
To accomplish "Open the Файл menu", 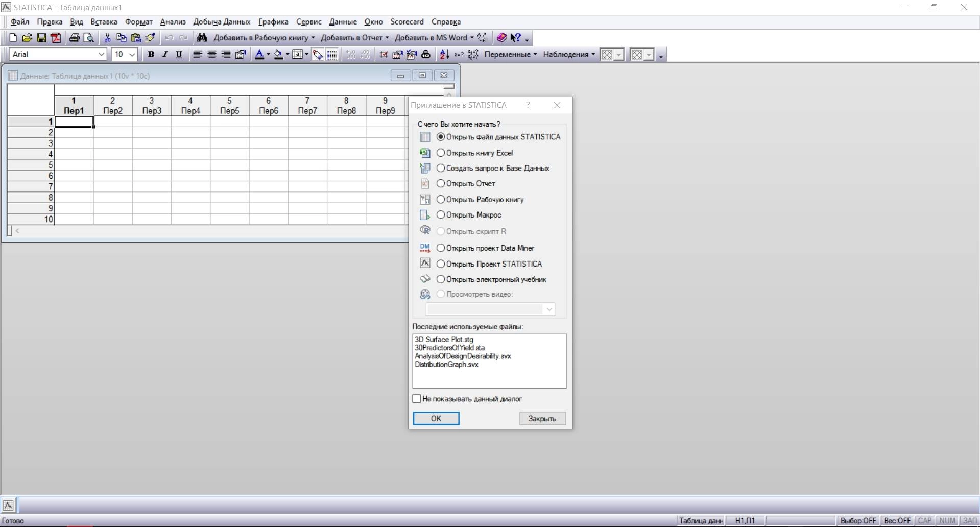I will (x=20, y=22).
